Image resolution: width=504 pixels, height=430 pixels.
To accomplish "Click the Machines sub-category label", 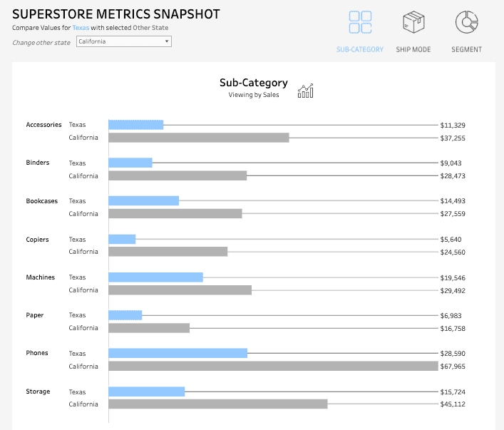I will point(40,277).
